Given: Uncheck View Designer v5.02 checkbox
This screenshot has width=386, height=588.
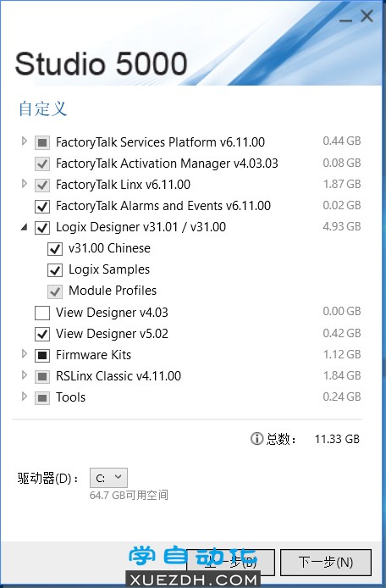Looking at the screenshot, I should (42, 334).
